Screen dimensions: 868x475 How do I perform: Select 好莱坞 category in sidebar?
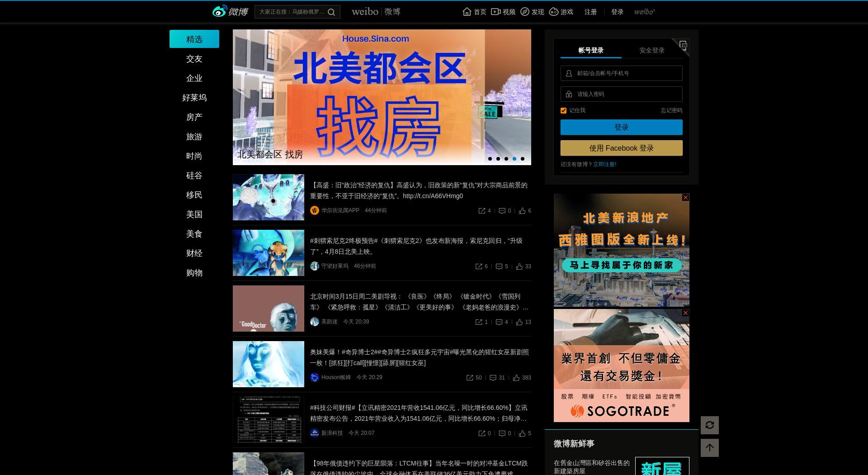click(194, 98)
